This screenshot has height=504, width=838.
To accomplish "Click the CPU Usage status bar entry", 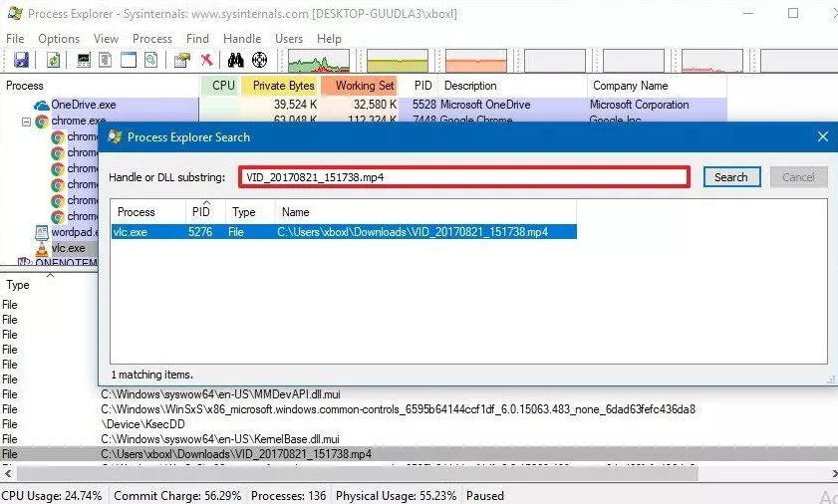I will 52,495.
